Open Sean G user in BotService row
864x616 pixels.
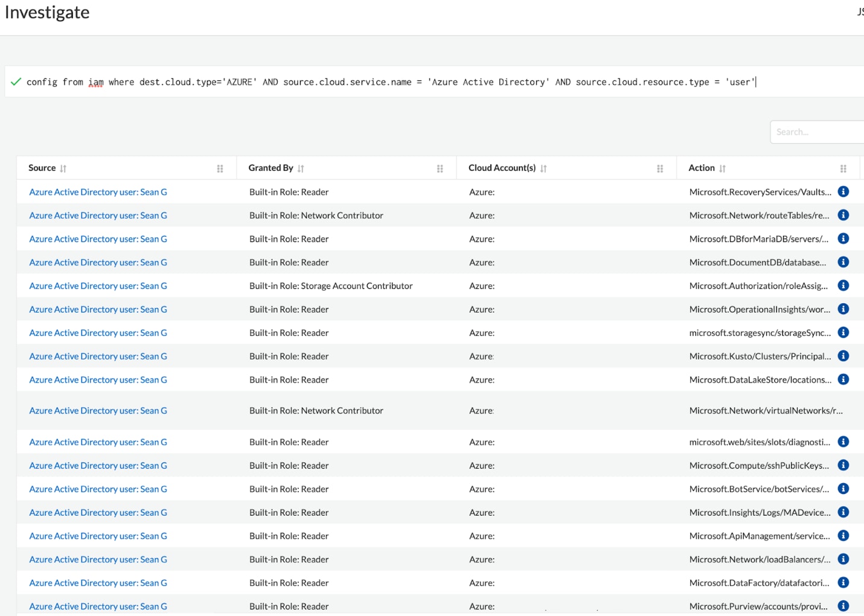98,489
